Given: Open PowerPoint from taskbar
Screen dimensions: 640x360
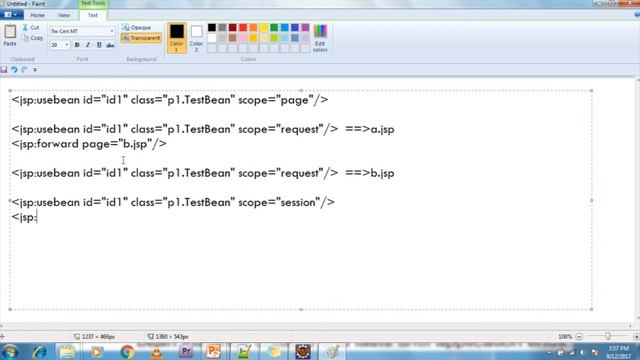Looking at the screenshot, I should pos(213,351).
